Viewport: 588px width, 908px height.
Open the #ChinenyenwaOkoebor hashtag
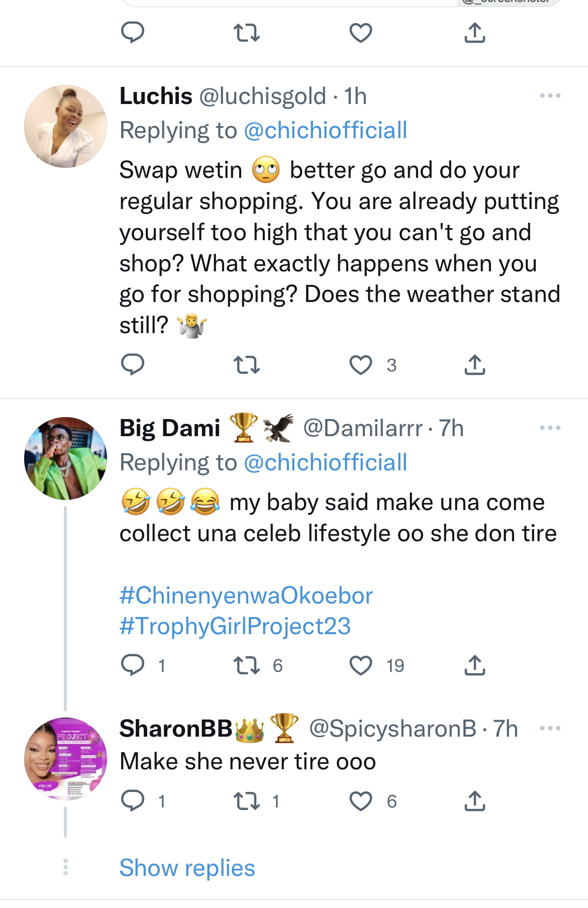(x=246, y=595)
